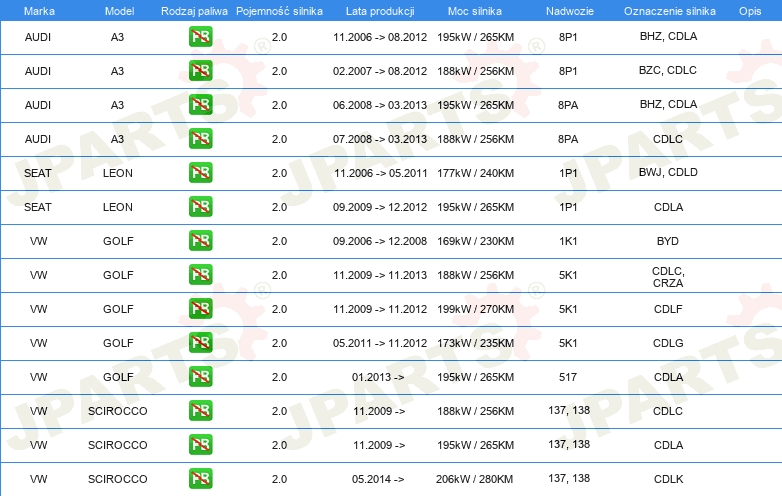The width and height of the screenshot is (782, 496).
Task: Click the Moc silnika column header
Action: coord(474,10)
